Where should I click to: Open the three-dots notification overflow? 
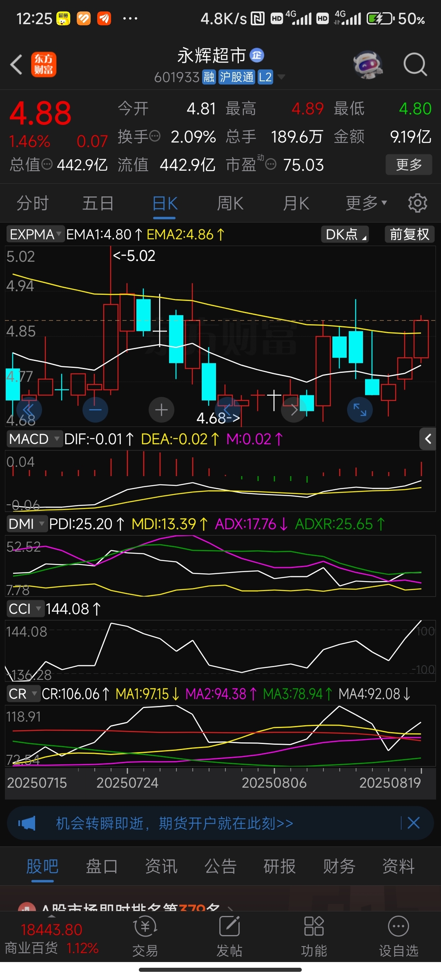pos(130,18)
